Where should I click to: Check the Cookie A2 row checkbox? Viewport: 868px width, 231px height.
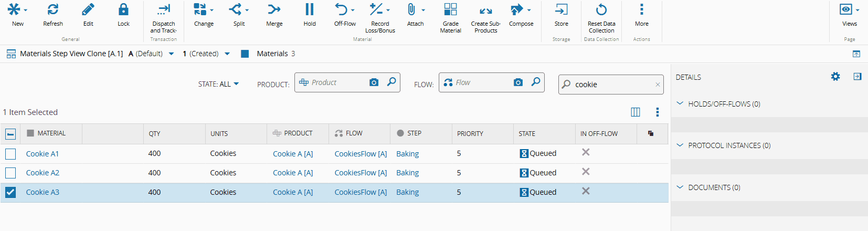(x=10, y=173)
